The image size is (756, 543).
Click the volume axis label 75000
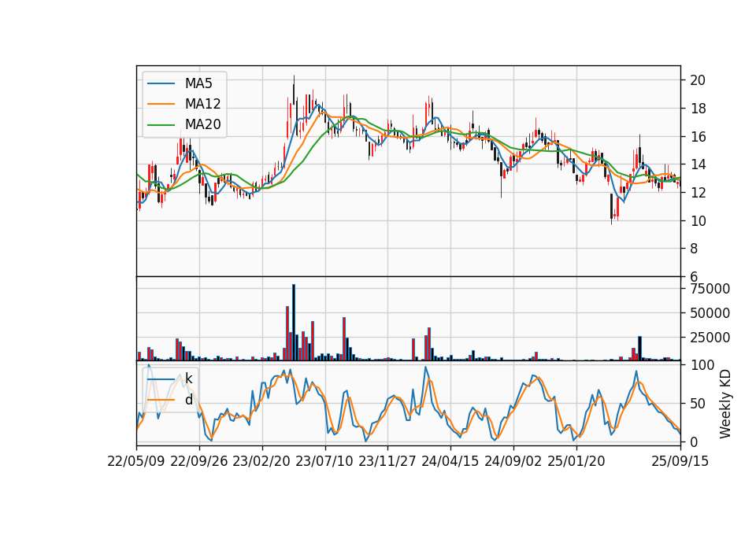710,289
